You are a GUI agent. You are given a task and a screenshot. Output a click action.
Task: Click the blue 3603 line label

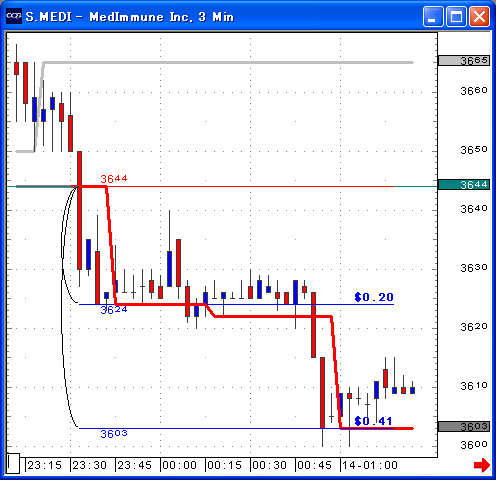[x=114, y=434]
